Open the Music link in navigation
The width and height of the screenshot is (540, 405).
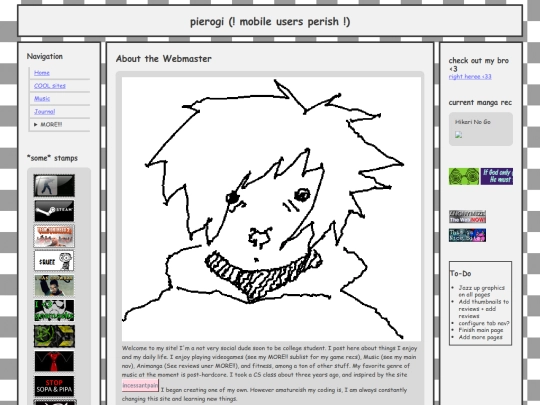click(x=42, y=98)
